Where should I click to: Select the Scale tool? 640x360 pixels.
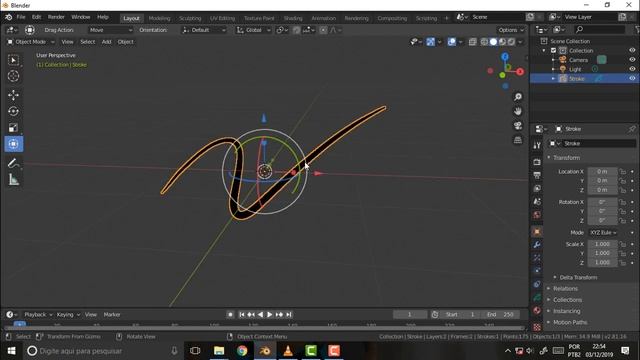tap(13, 128)
